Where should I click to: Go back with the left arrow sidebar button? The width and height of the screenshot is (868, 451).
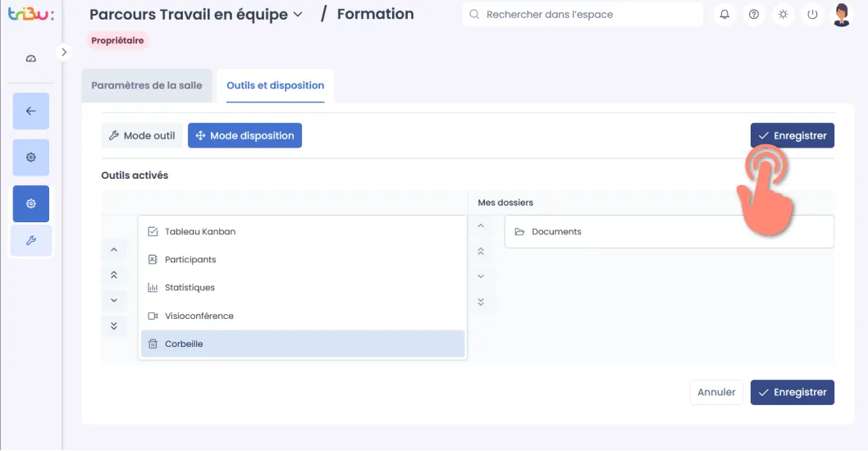click(x=31, y=111)
